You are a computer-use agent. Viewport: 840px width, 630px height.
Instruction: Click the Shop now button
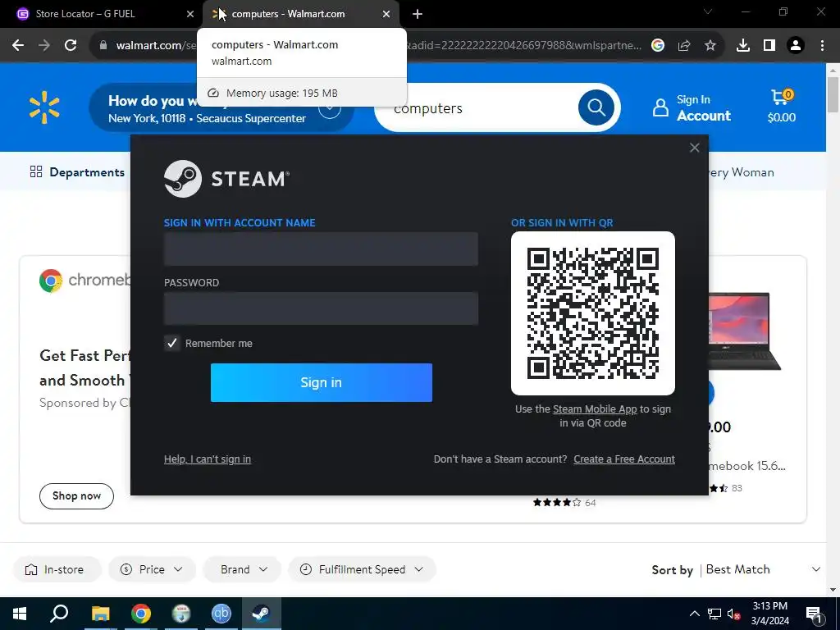[76, 496]
